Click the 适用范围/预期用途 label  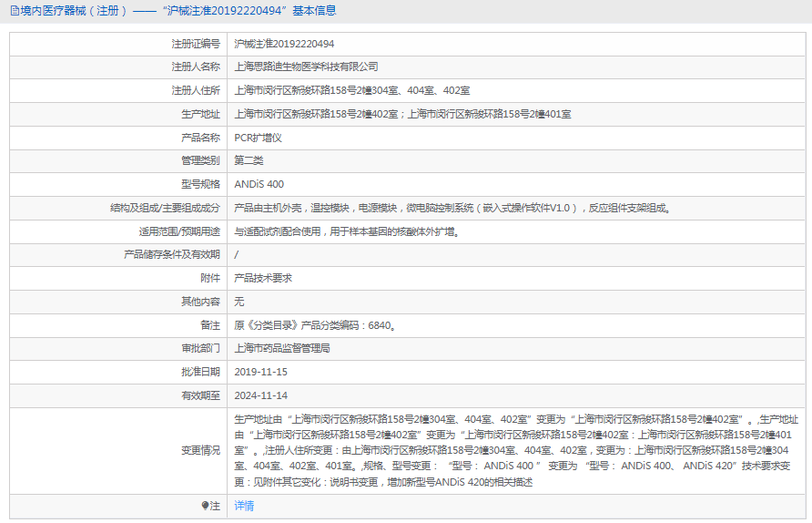179,231
